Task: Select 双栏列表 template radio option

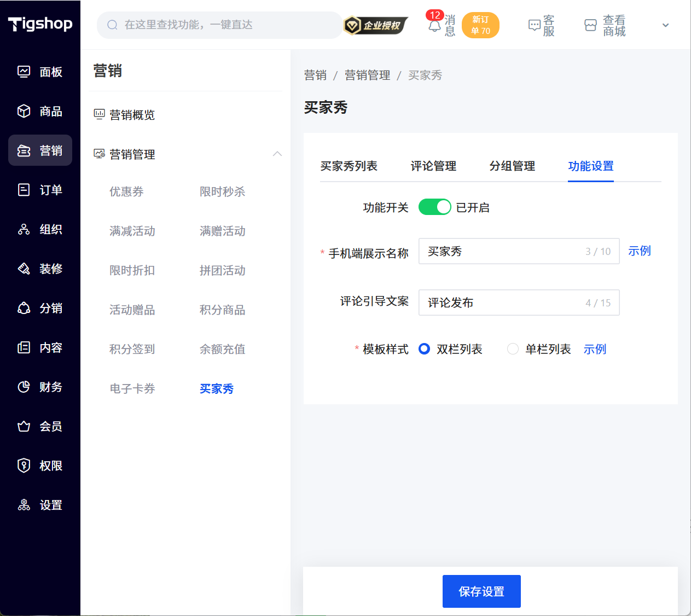Action: (x=424, y=349)
